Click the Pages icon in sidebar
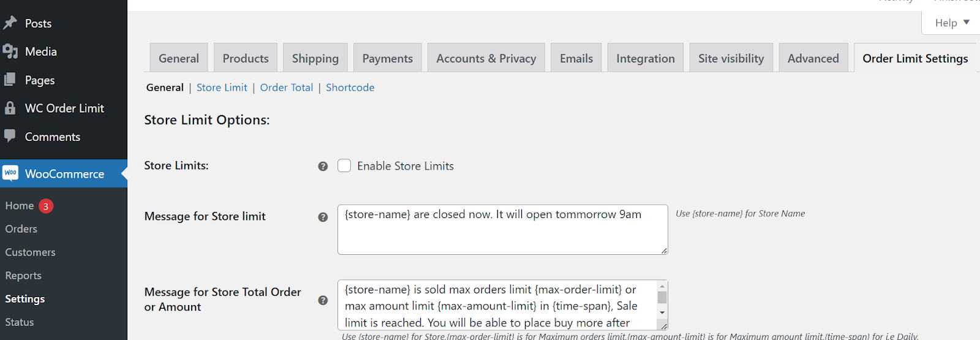 [10, 80]
